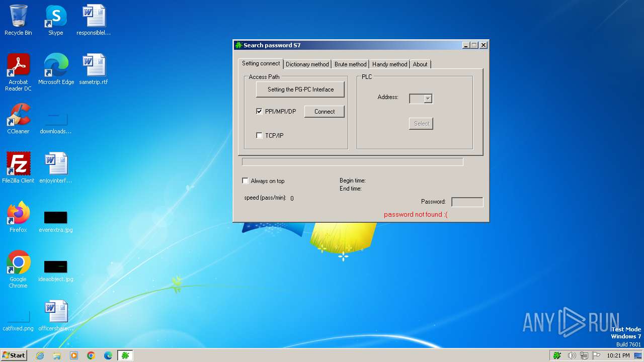The height and width of the screenshot is (362, 644).
Task: Click the Connect button
Action: tap(325, 112)
